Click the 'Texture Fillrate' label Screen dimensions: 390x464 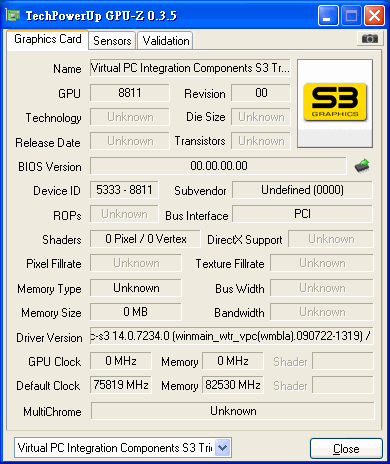230,264
